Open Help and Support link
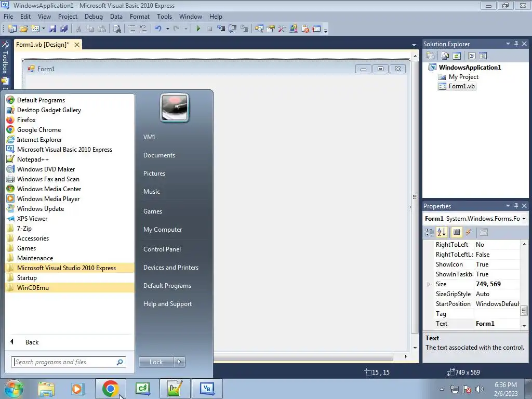Image resolution: width=532 pixels, height=399 pixels. pos(167,304)
